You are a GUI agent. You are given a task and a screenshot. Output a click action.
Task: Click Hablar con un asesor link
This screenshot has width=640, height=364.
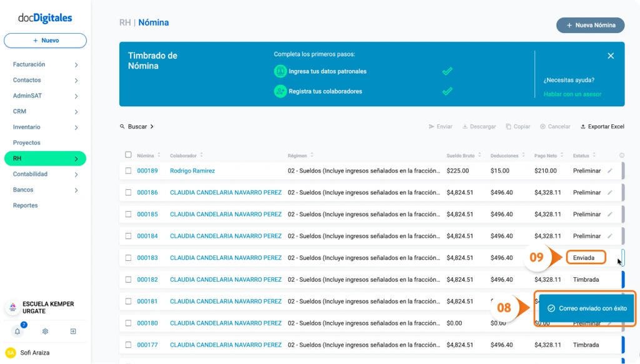[572, 94]
